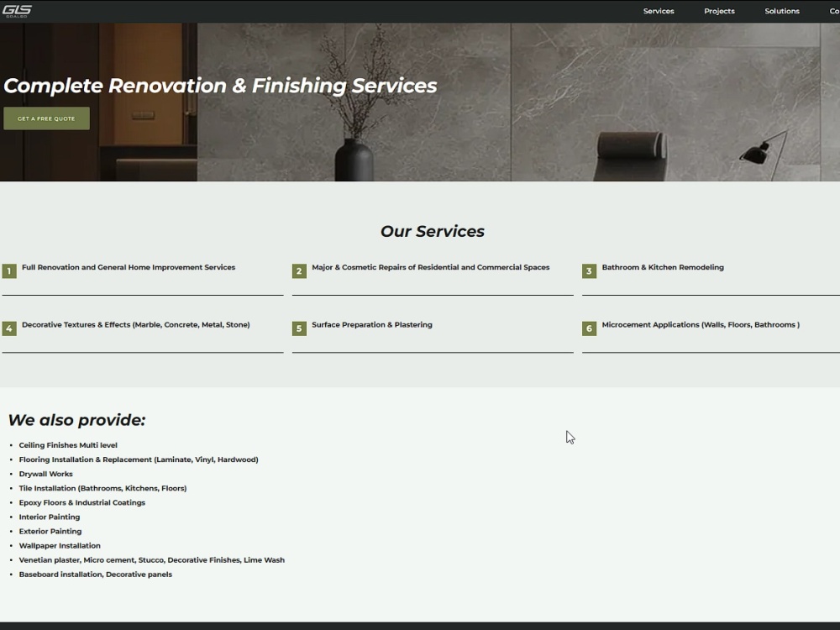Screen dimensions: 840x630
Task: Select Surface Preparation & Plastering text
Action: point(372,324)
